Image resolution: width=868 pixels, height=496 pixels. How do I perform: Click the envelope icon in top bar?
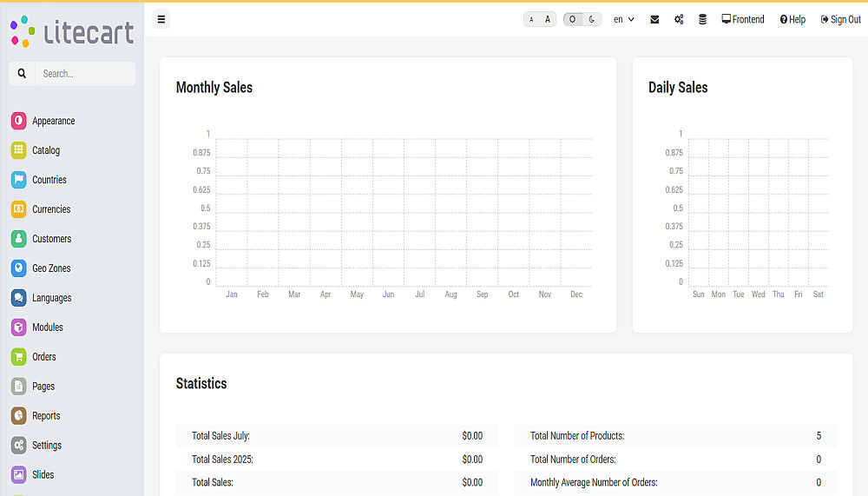coord(654,19)
